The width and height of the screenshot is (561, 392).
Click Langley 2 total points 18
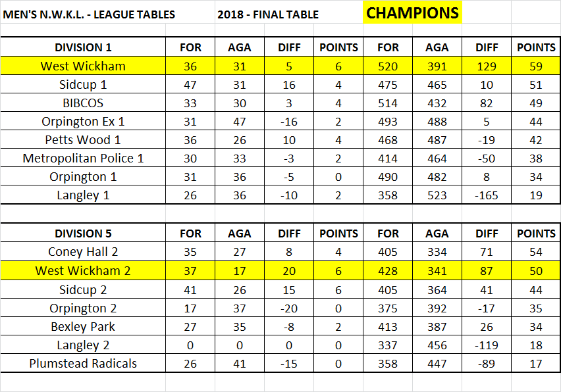point(536,345)
